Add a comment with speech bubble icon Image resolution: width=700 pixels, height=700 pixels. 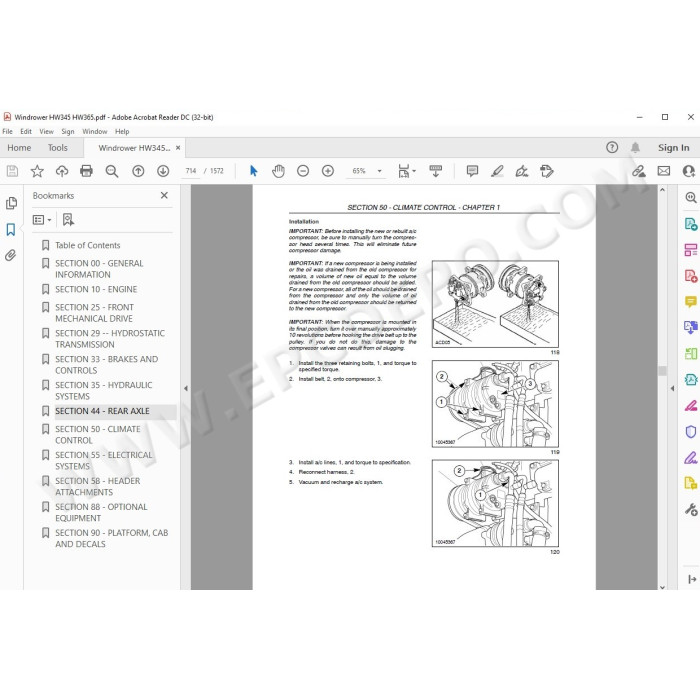[472, 171]
